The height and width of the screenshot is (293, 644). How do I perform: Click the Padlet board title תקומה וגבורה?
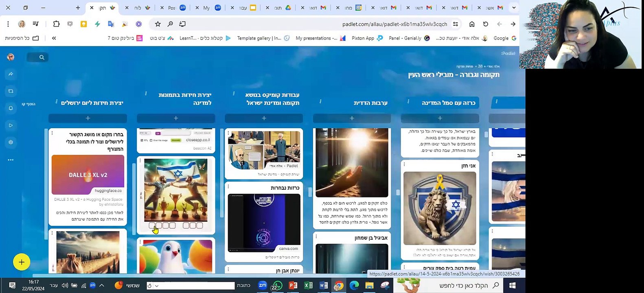tap(454, 75)
